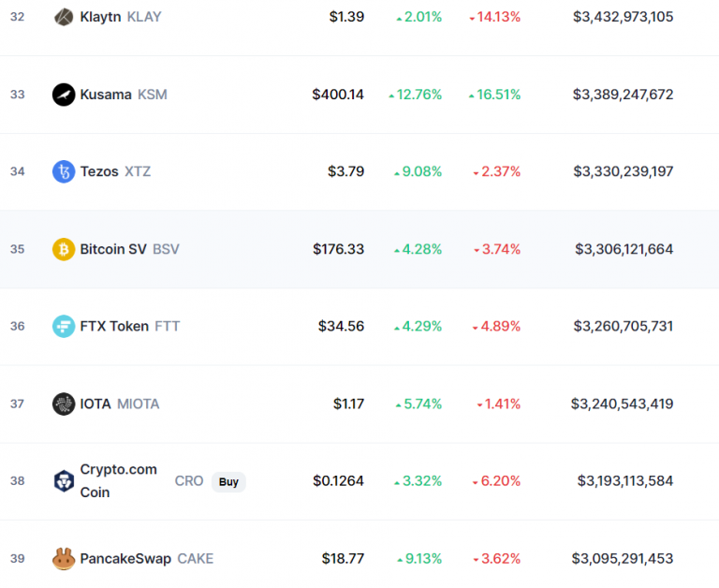Click the Crypto.com Coin logo icon
Image resolution: width=719 pixels, height=588 pixels.
point(64,480)
